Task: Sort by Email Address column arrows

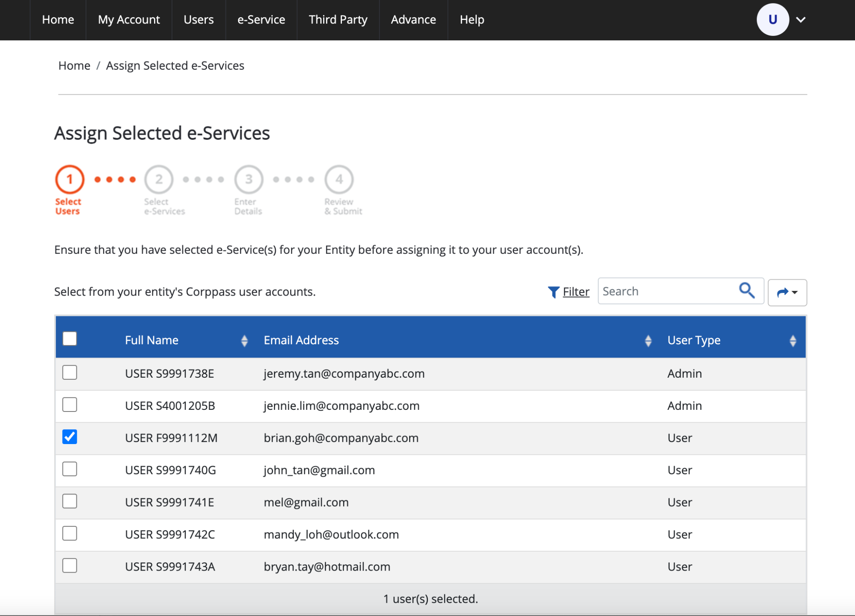Action: click(648, 341)
